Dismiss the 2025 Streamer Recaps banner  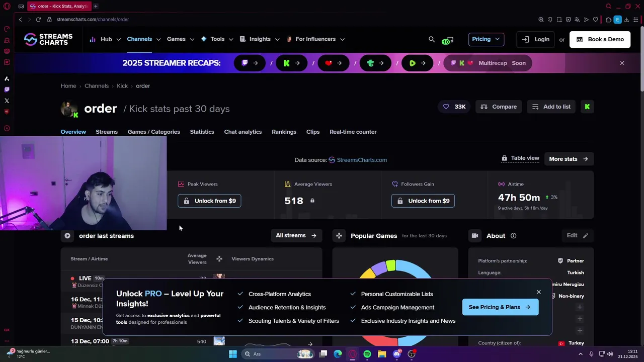(x=622, y=63)
